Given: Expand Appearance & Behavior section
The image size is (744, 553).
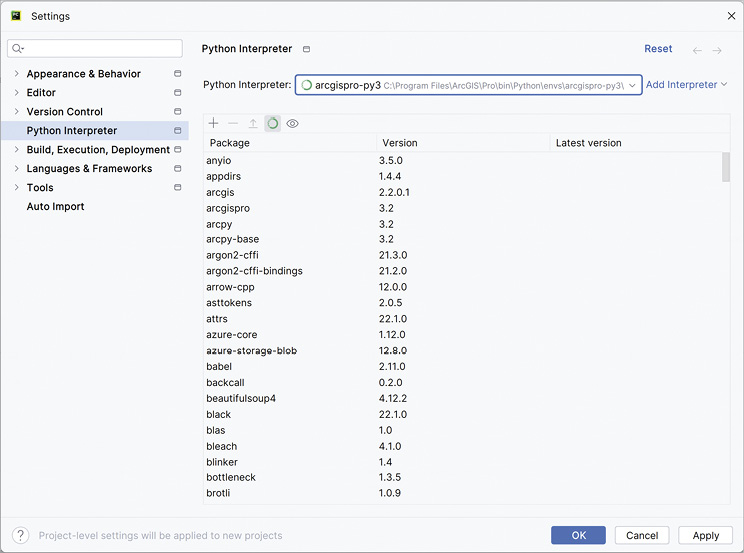Looking at the screenshot, I should [x=17, y=74].
